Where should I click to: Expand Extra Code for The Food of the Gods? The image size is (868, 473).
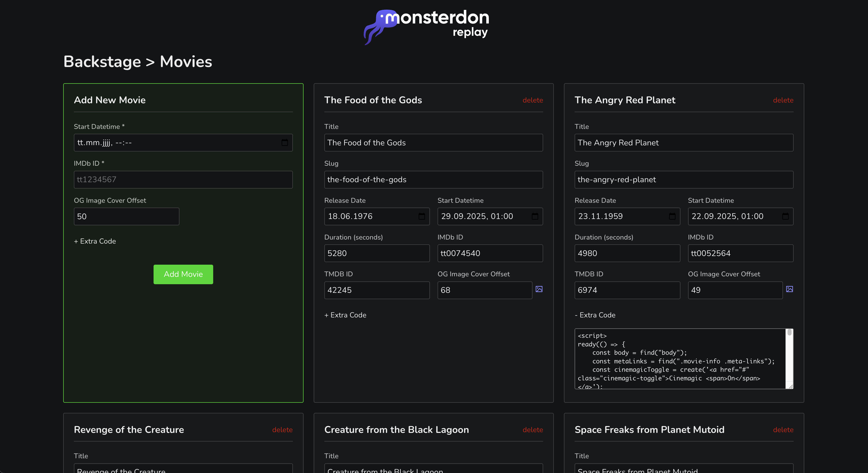pos(345,315)
